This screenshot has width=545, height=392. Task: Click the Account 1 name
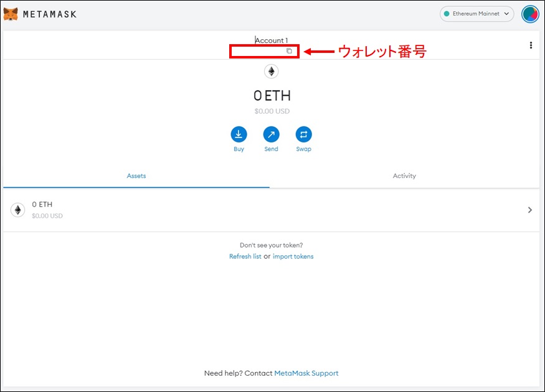pos(272,40)
